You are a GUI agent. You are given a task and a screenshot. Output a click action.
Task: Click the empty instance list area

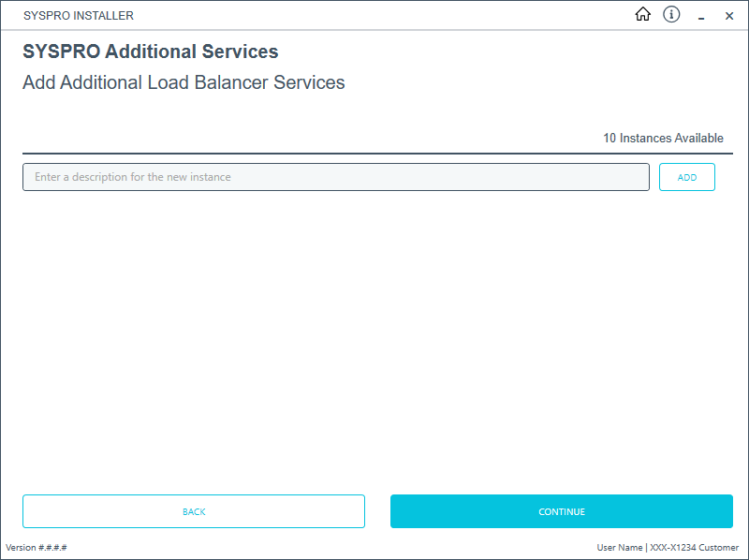pyautogui.click(x=374, y=337)
